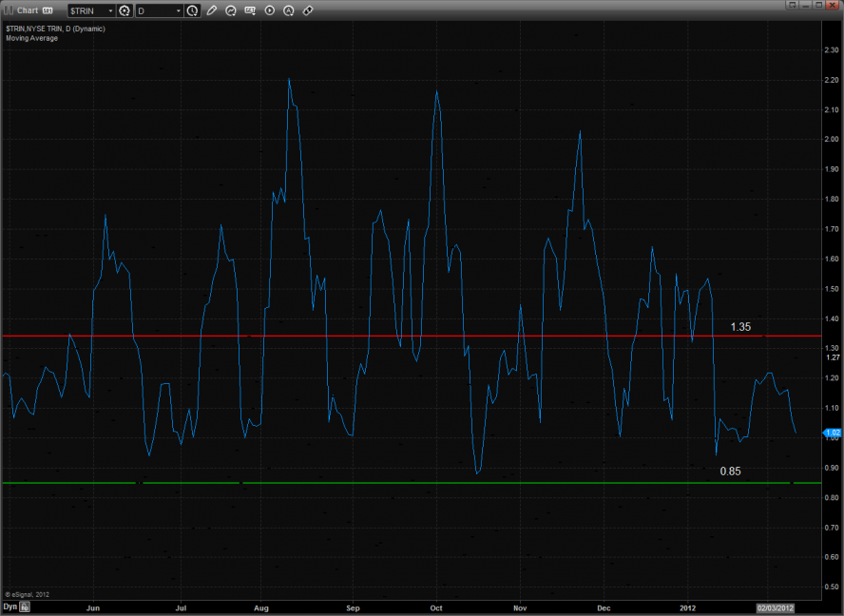Open the SET toolbar icon menu

pos(250,10)
